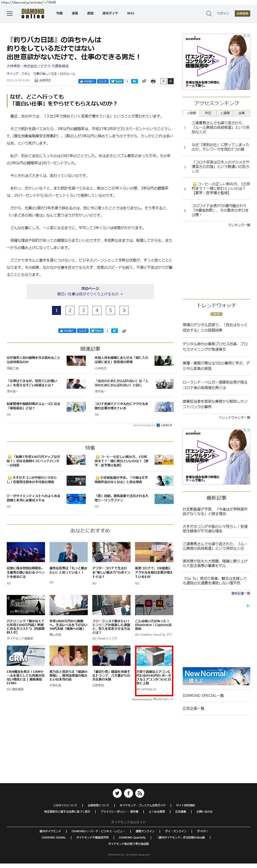Image resolution: width=257 pixels, height=868 pixels.
Task: Open the airfreez portable air conditioner ad thumbnail
Action: click(x=154, y=656)
